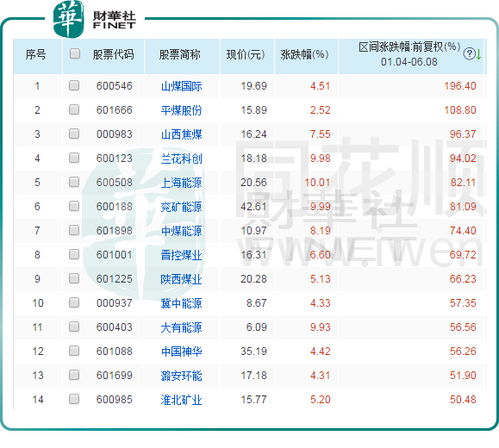Viewport: 499px width, 448px height.
Task: Open stock link 冀中能源
Action: 181,303
